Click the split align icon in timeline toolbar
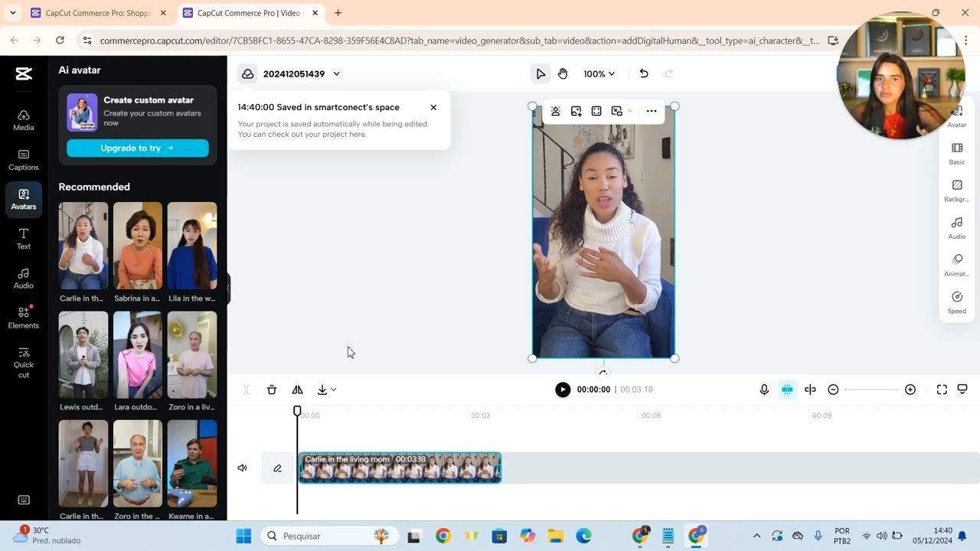The image size is (980, 551). 810,390
